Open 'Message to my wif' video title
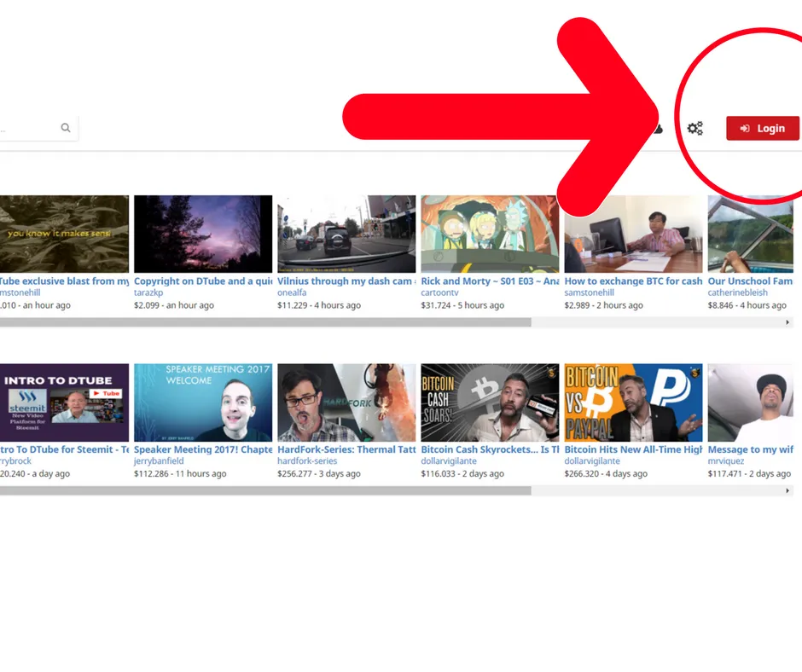 750,449
